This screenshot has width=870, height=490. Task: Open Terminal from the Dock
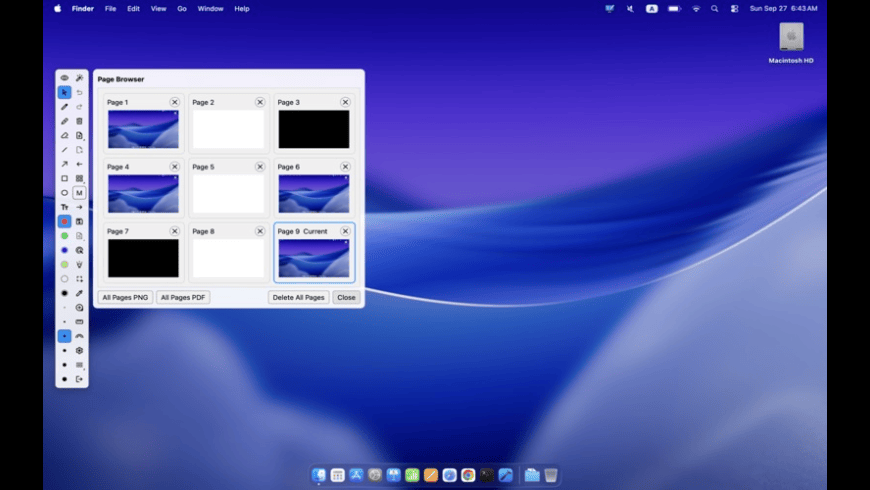coord(487,475)
